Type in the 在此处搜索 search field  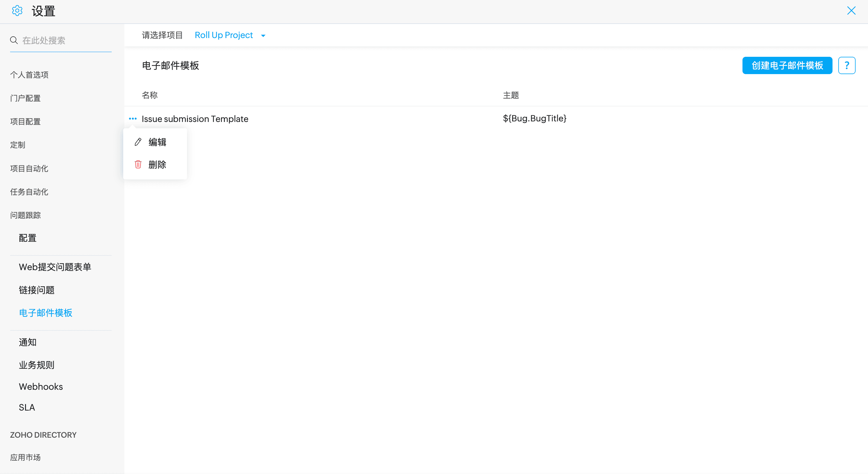(x=64, y=41)
